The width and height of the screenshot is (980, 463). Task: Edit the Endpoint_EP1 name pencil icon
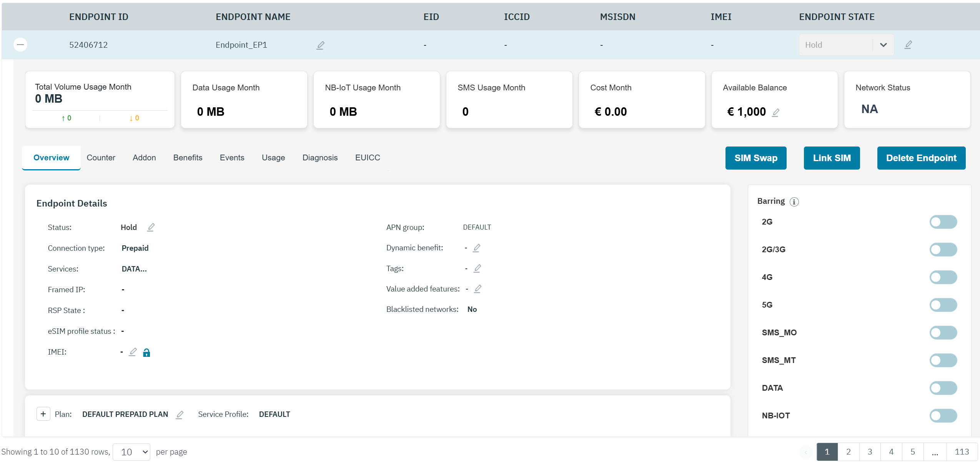coord(320,45)
